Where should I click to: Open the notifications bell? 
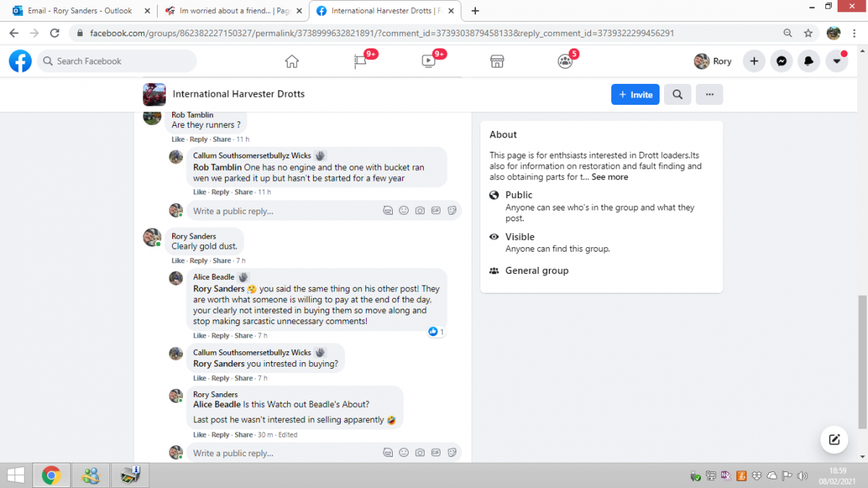(x=809, y=61)
